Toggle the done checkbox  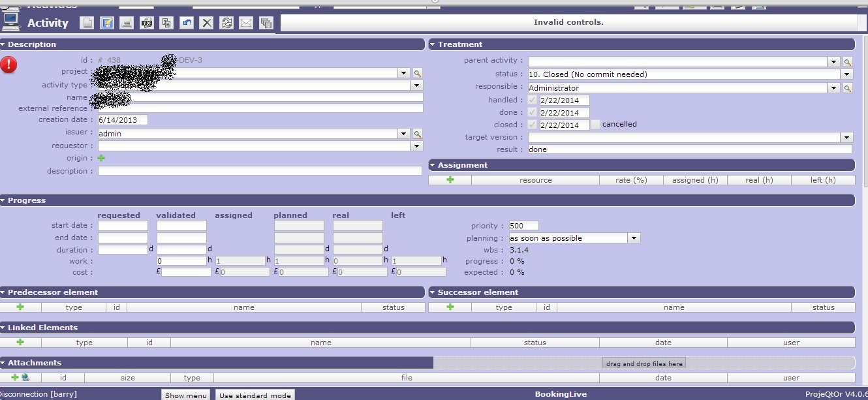point(533,112)
